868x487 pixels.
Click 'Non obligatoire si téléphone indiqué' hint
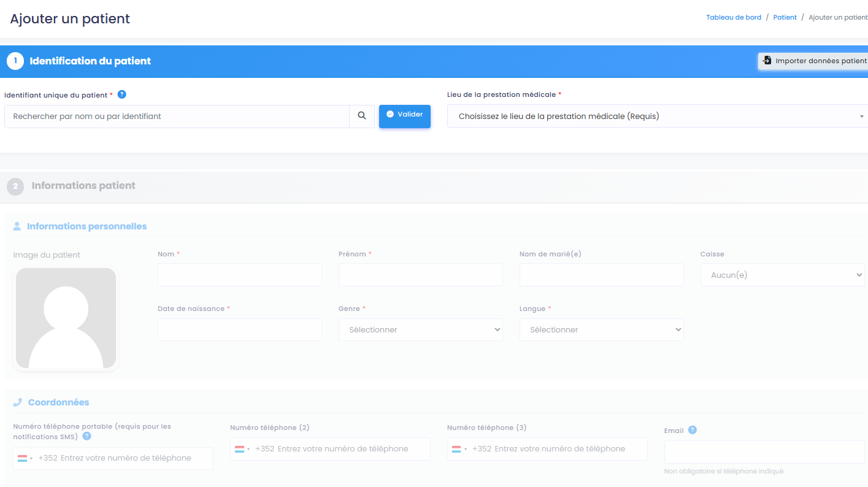(724, 472)
